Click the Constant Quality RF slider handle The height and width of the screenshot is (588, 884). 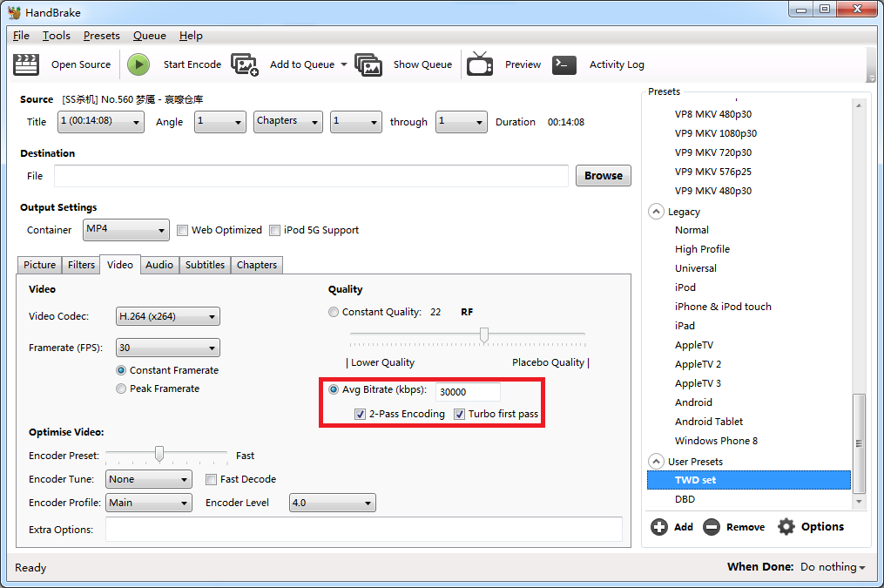pyautogui.click(x=483, y=335)
